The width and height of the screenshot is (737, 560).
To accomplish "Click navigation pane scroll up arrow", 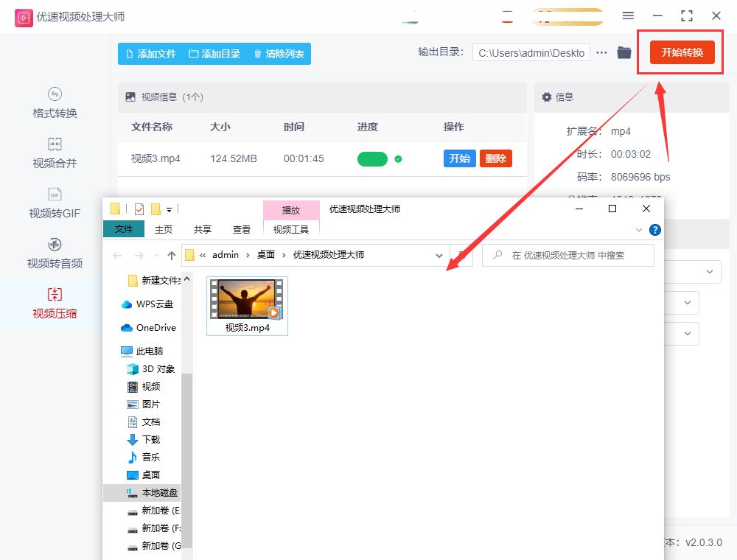I will coord(187,279).
